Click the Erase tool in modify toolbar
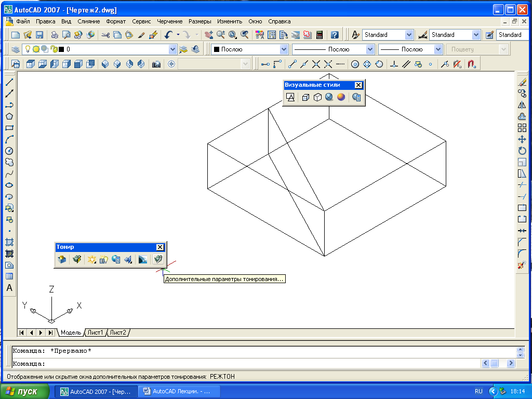Viewport: 532px width, 399px height. point(522,82)
